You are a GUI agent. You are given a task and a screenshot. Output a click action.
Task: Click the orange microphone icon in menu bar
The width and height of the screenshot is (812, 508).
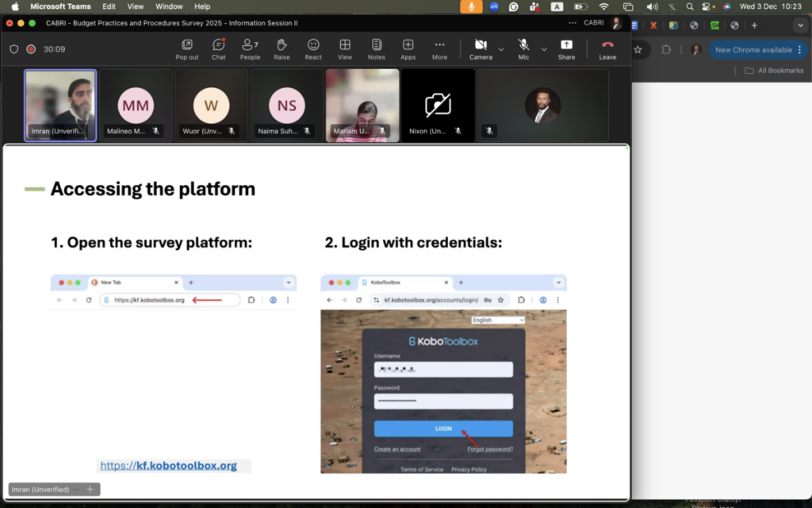[471, 6]
